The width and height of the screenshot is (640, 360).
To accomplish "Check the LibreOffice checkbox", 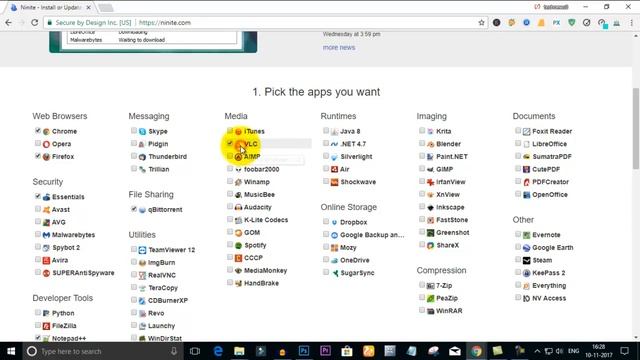I will point(518,143).
